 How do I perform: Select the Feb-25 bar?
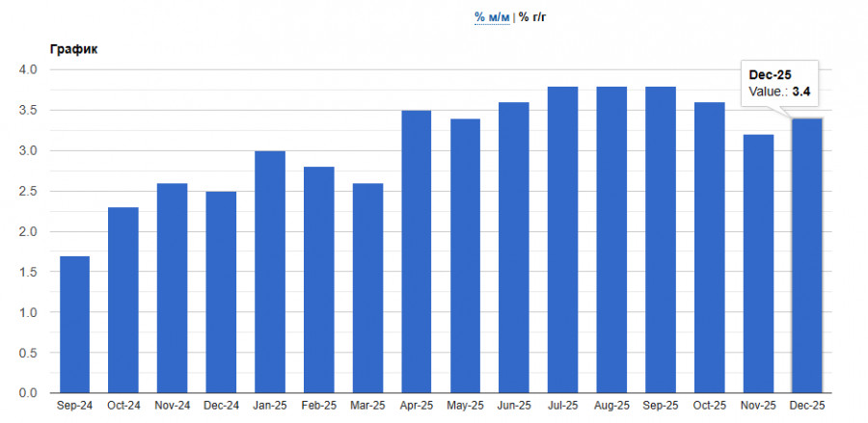(319, 279)
